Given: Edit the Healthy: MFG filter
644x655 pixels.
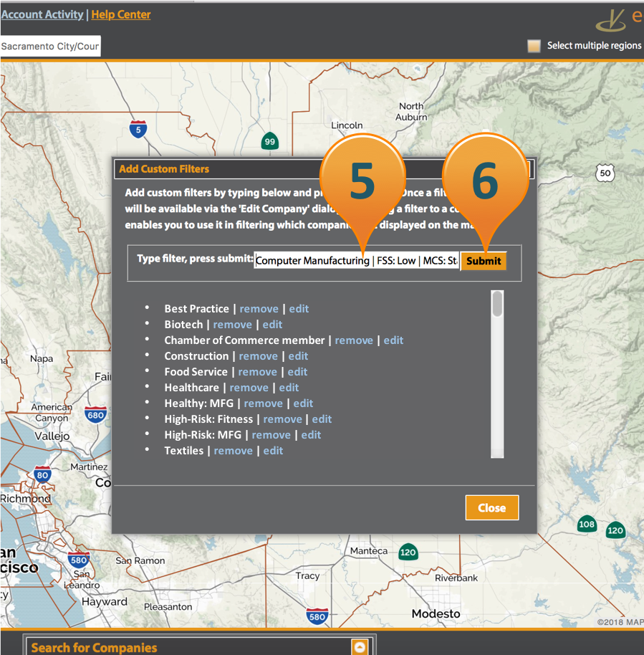Looking at the screenshot, I should 303,403.
